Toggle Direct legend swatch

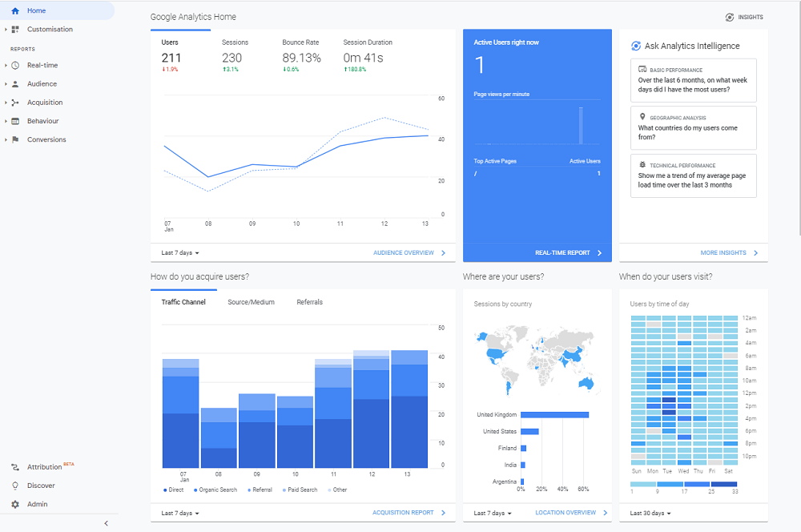point(165,490)
